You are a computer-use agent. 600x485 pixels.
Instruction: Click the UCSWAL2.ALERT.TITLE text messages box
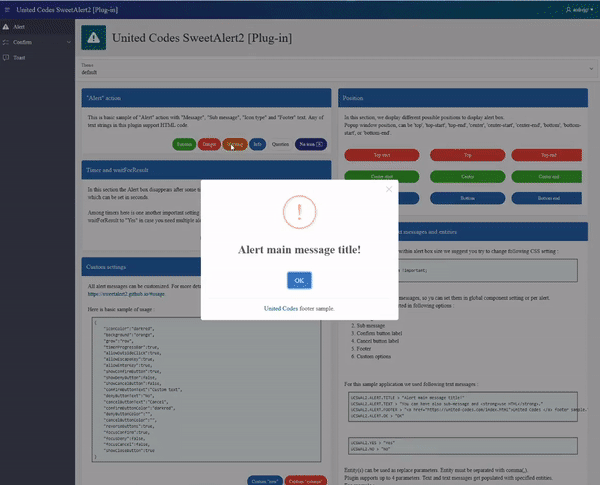coord(463,407)
